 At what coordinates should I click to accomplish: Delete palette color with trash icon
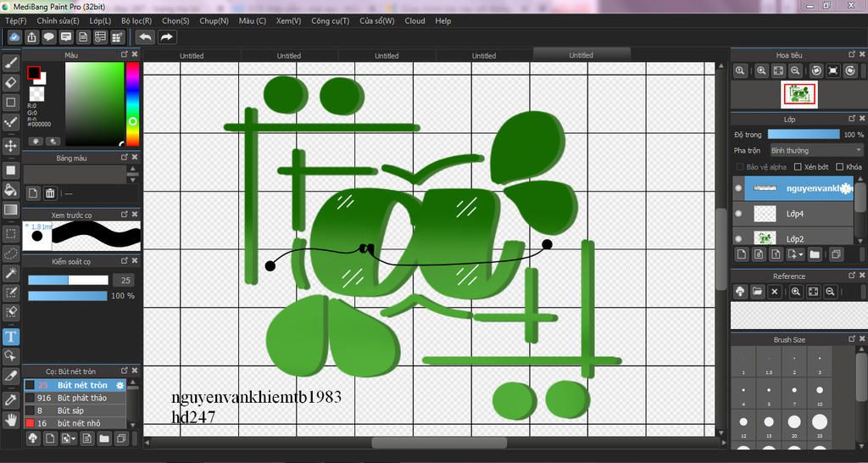pos(50,193)
